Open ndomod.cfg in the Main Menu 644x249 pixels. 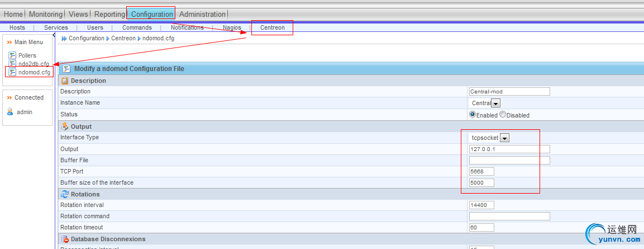(x=35, y=72)
